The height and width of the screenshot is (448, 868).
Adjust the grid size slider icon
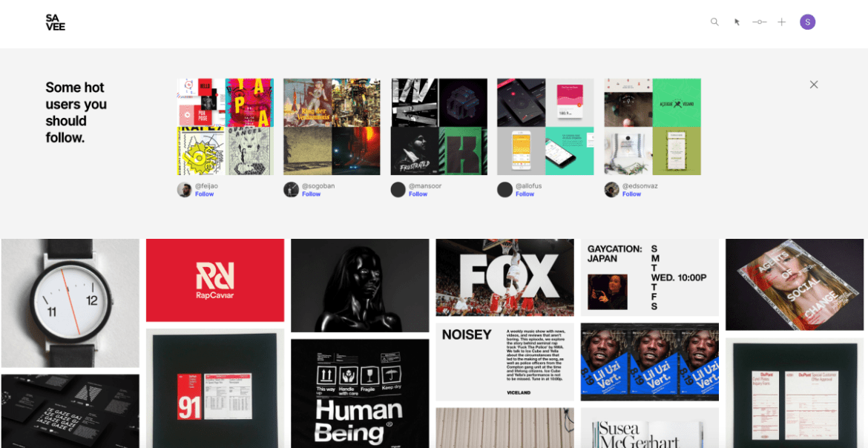point(760,22)
